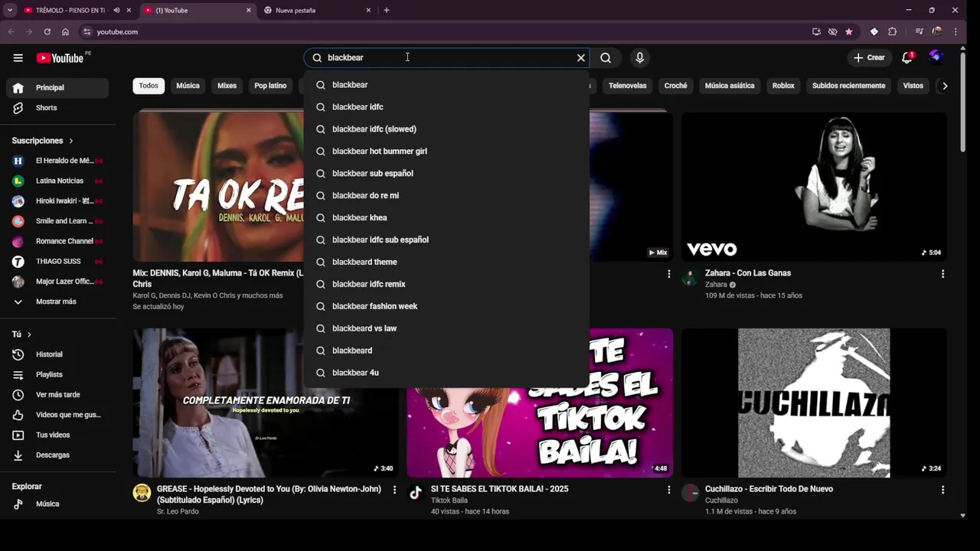Switch to Nueva pestaña browser tab
The width and height of the screenshot is (980, 551).
[318, 10]
